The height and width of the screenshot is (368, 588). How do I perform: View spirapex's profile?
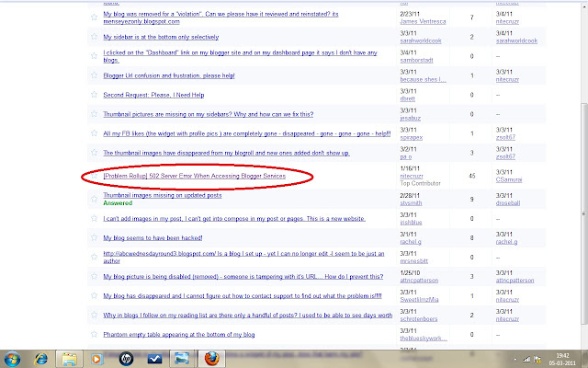click(411, 137)
